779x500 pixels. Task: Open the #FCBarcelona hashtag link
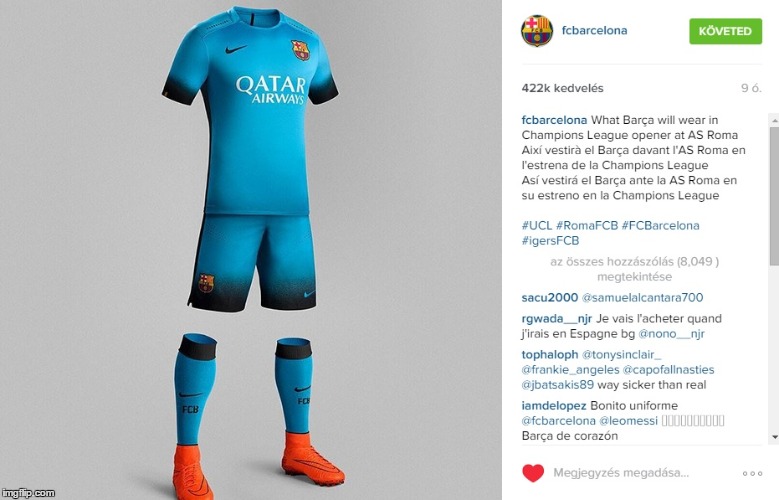tap(660, 225)
